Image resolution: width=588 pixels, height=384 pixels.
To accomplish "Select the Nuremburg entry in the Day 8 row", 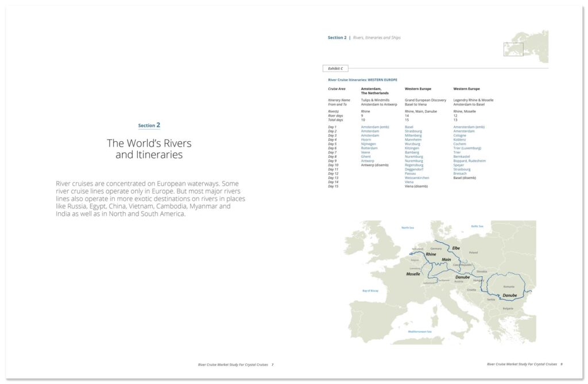I will coord(412,156).
